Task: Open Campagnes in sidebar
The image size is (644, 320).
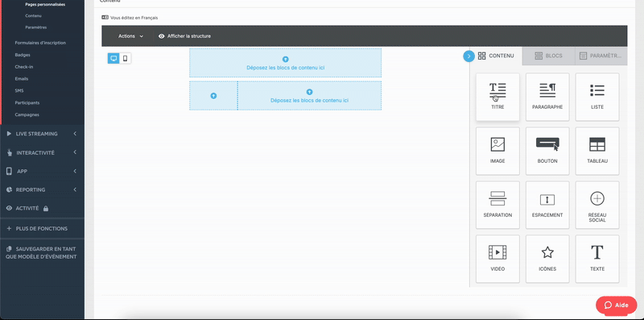Action: tap(27, 114)
